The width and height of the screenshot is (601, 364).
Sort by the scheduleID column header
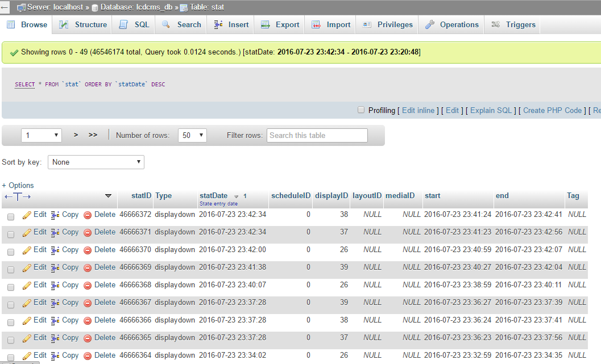click(x=291, y=195)
